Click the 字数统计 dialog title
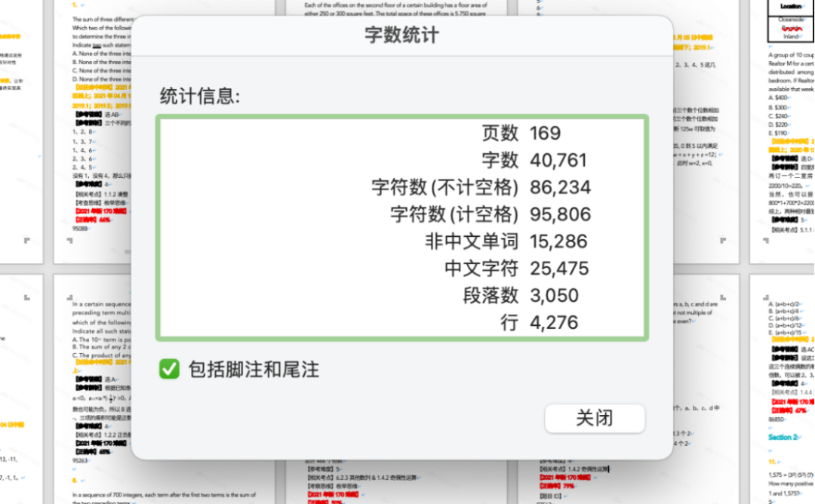This screenshot has height=504, width=815. 404,36
